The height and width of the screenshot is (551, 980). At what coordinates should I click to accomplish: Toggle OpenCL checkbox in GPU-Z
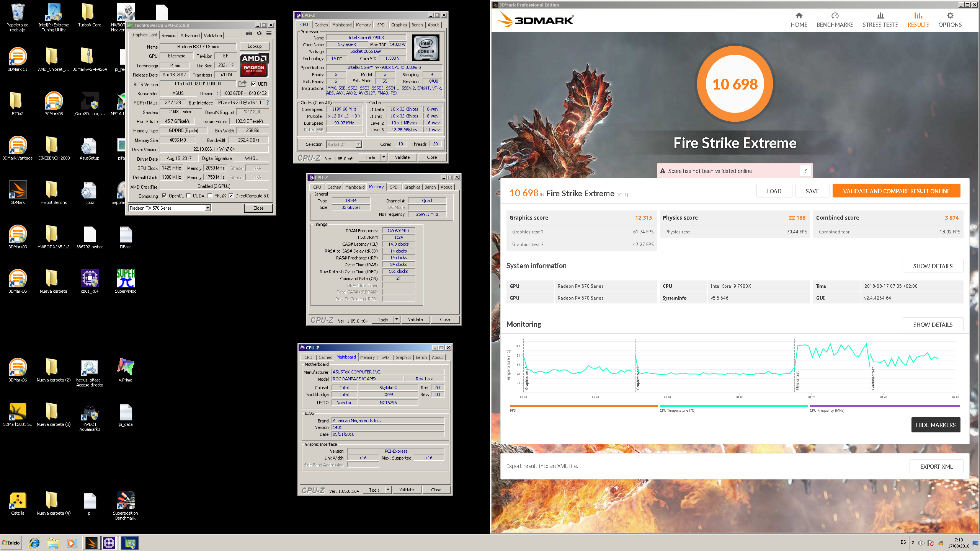click(164, 196)
